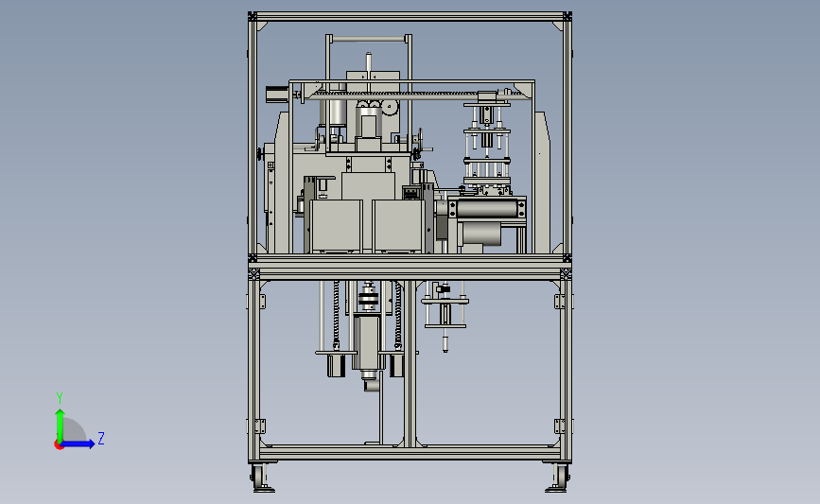Select the top handle bar of the tall frame

click(x=369, y=38)
